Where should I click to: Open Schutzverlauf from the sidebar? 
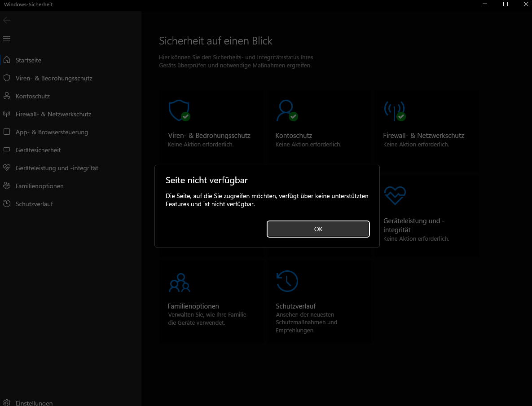coord(70,204)
